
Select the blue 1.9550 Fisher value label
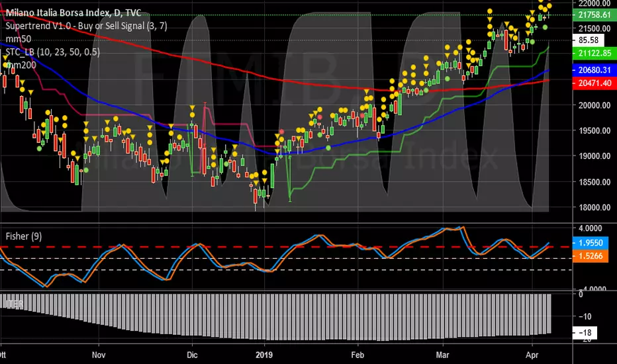[591, 243]
